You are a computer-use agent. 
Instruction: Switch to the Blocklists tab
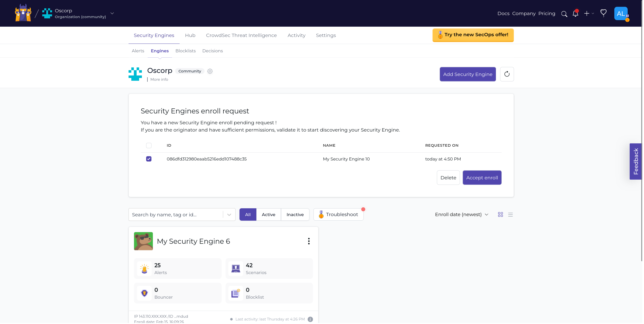click(x=185, y=51)
